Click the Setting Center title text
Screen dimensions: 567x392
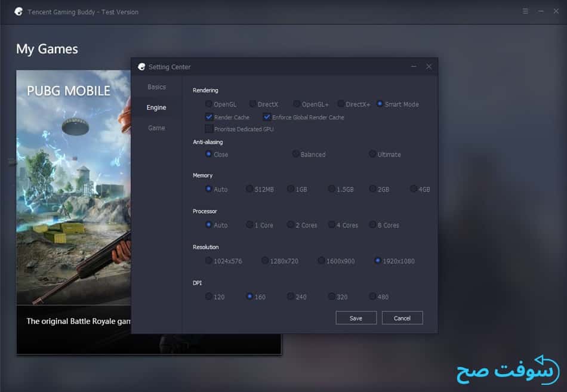point(170,67)
